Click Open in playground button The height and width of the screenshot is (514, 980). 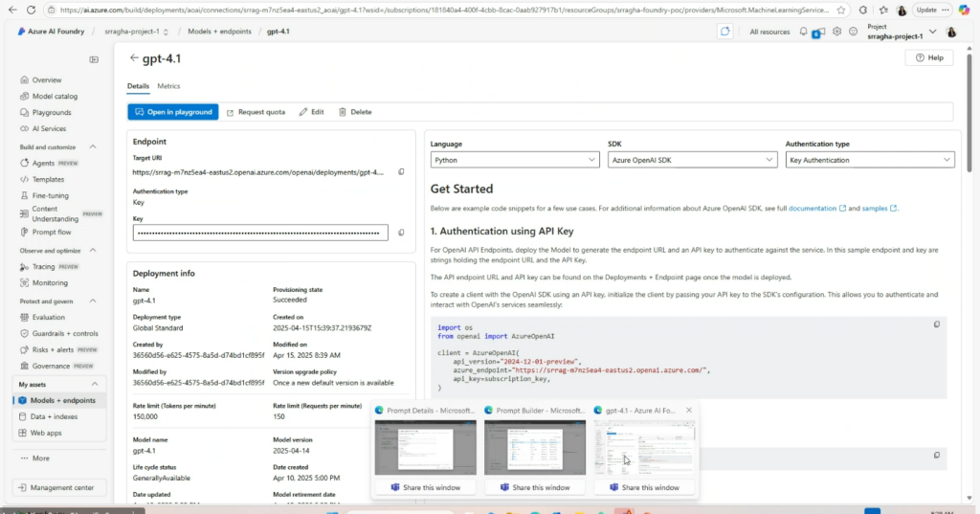tap(173, 112)
